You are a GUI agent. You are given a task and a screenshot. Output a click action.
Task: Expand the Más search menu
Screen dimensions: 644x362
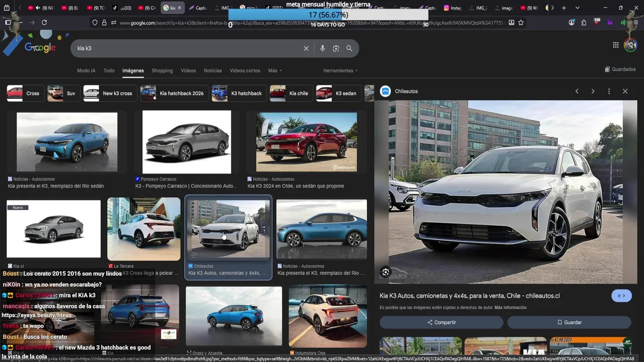point(275,70)
